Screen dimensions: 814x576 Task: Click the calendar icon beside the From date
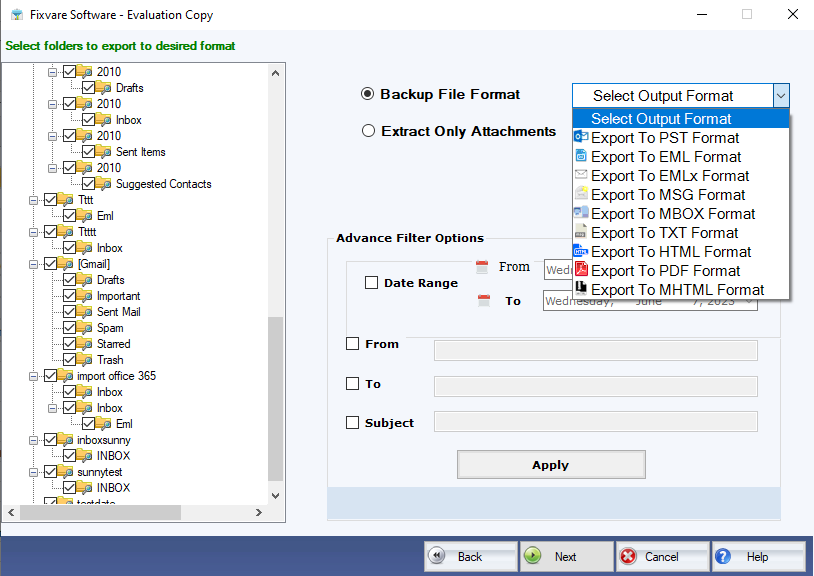(x=485, y=264)
